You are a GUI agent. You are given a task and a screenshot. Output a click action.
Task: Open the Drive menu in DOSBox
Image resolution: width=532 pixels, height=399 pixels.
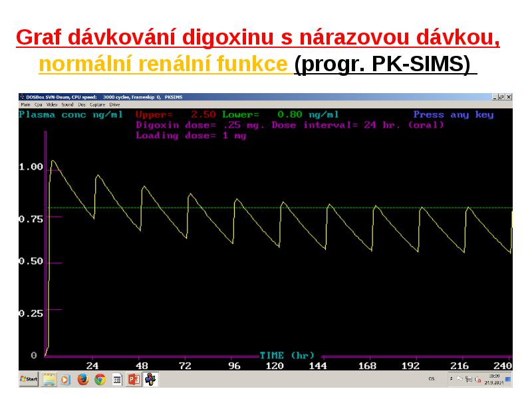click(114, 104)
